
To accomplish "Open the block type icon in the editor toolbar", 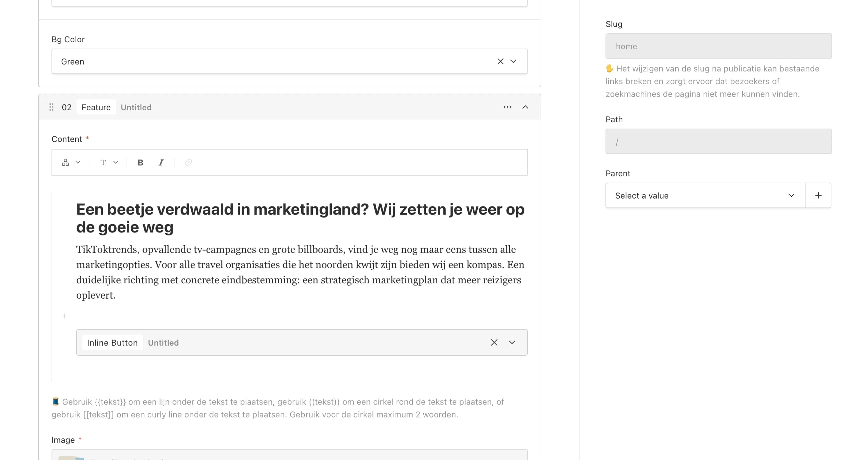I will 66,162.
